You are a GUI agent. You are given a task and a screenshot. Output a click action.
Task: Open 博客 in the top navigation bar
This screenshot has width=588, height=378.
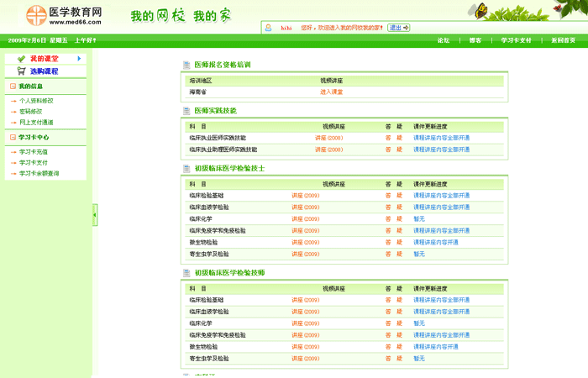point(475,40)
